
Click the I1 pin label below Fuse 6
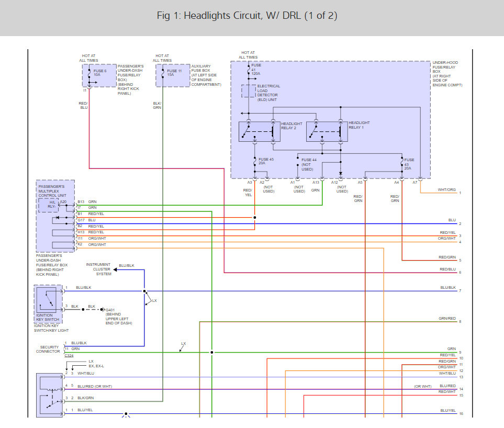pyautogui.click(x=85, y=91)
